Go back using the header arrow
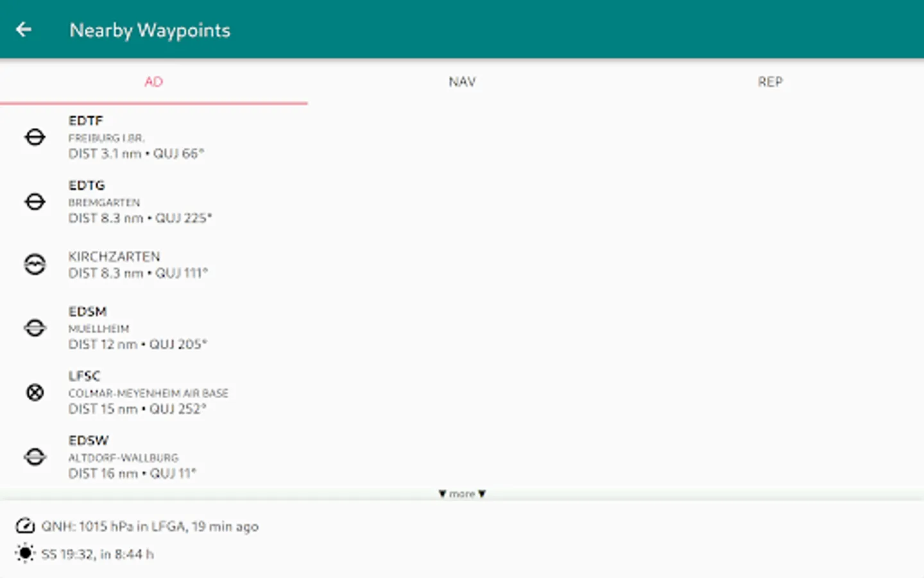 click(24, 30)
